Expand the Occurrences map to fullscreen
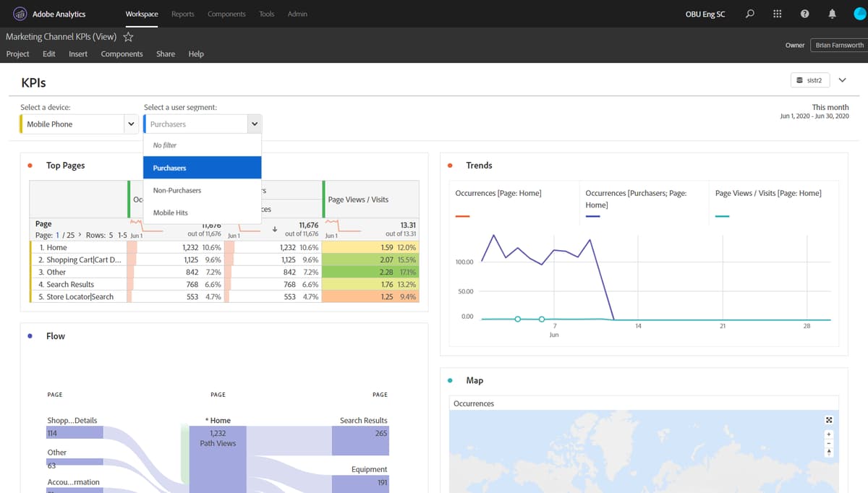The image size is (868, 493). [829, 420]
